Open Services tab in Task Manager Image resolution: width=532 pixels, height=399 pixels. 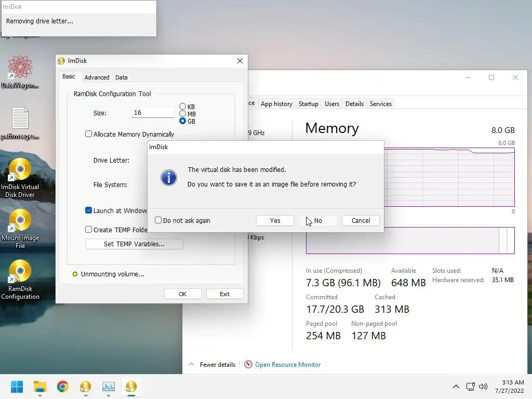coord(381,104)
